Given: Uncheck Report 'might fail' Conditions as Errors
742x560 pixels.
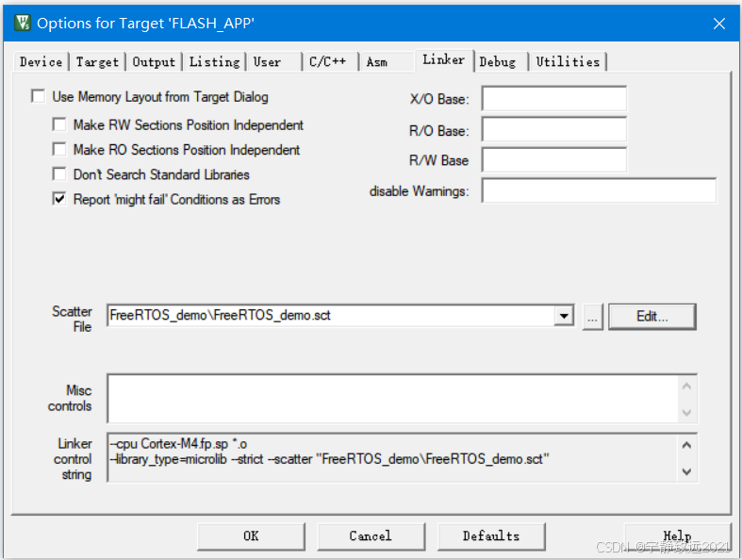Looking at the screenshot, I should pos(59,199).
